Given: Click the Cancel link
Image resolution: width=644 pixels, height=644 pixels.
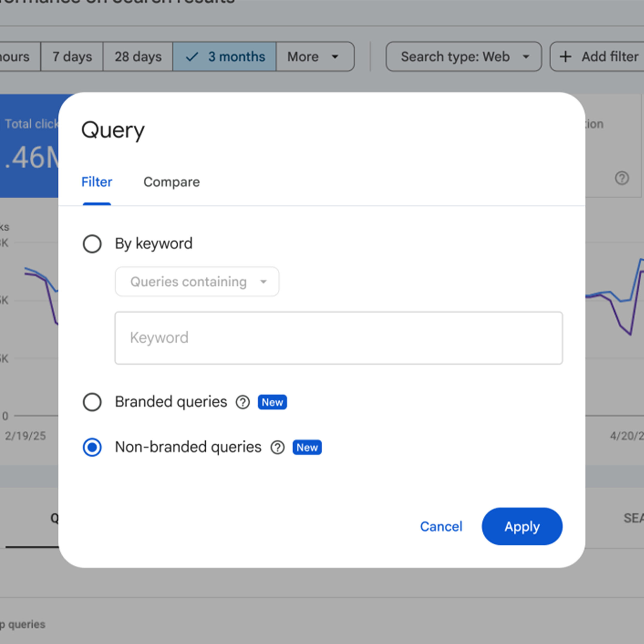Looking at the screenshot, I should point(441,527).
